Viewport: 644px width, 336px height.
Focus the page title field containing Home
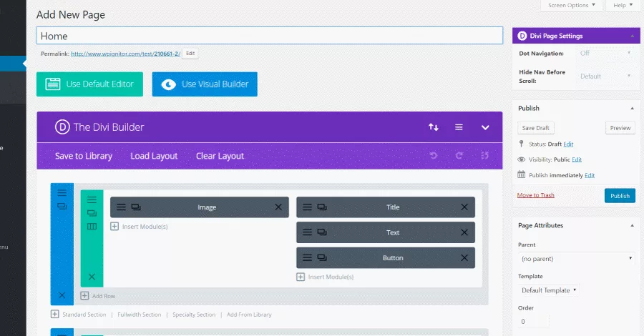[x=270, y=36]
